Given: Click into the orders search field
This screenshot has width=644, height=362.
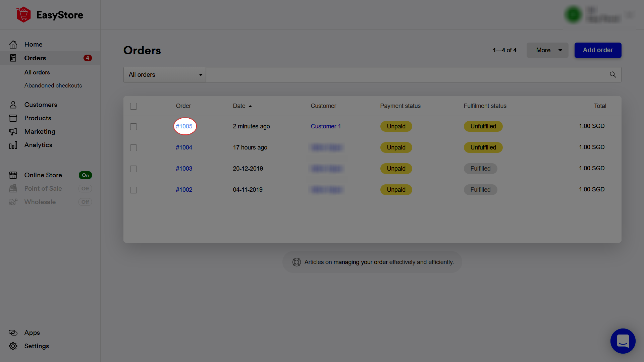Looking at the screenshot, I should coord(406,74).
